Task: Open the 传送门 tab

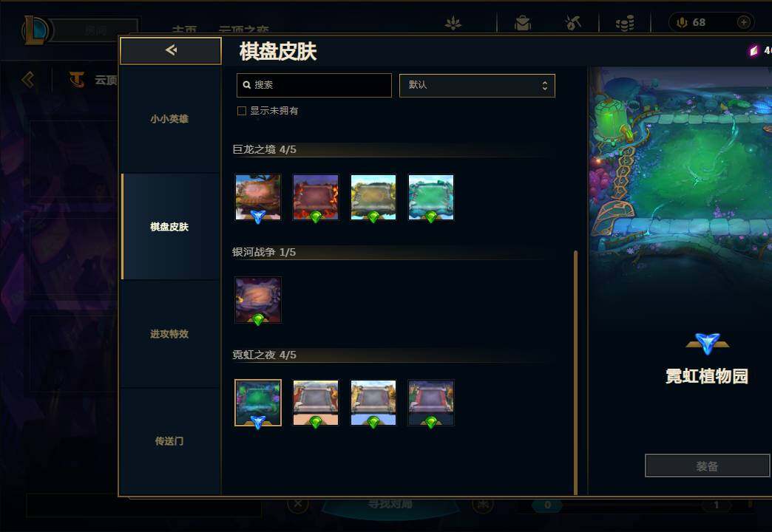Action: (x=169, y=441)
